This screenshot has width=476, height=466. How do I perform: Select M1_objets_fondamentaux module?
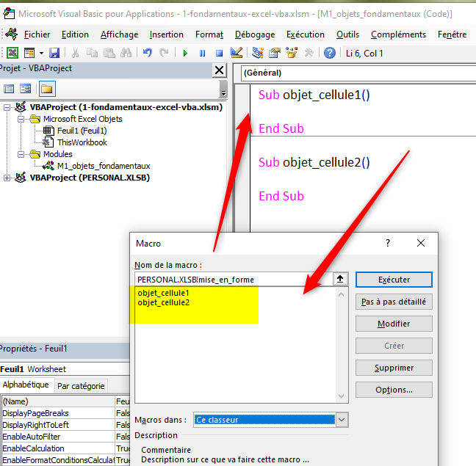pyautogui.click(x=104, y=166)
